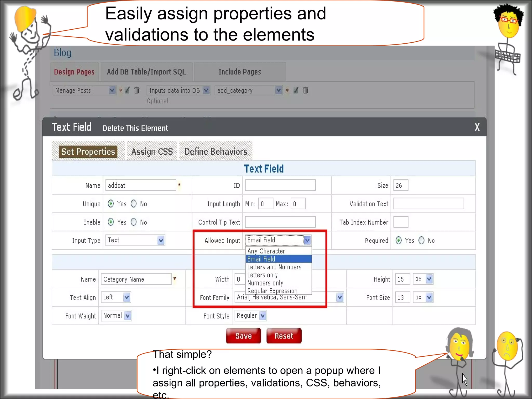Click the Input Length Min field
This screenshot has height=399, width=532.
[266, 204]
